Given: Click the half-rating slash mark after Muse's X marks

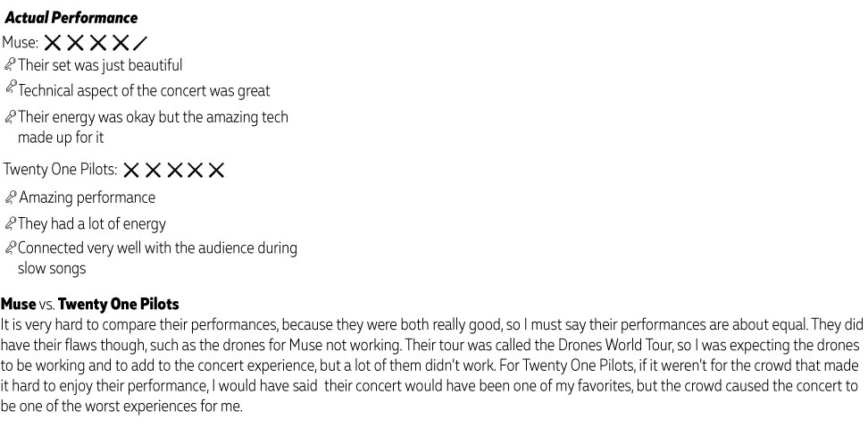Looking at the screenshot, I should pyautogui.click(x=140, y=43).
